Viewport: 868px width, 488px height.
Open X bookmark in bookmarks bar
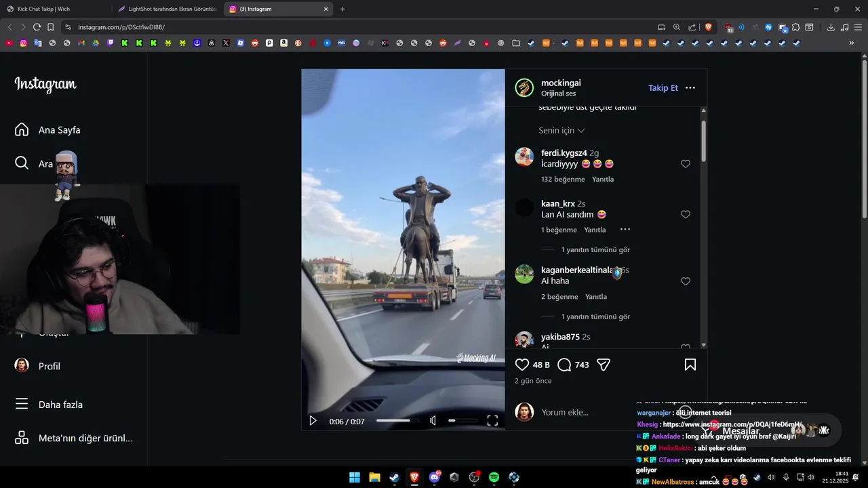[226, 43]
